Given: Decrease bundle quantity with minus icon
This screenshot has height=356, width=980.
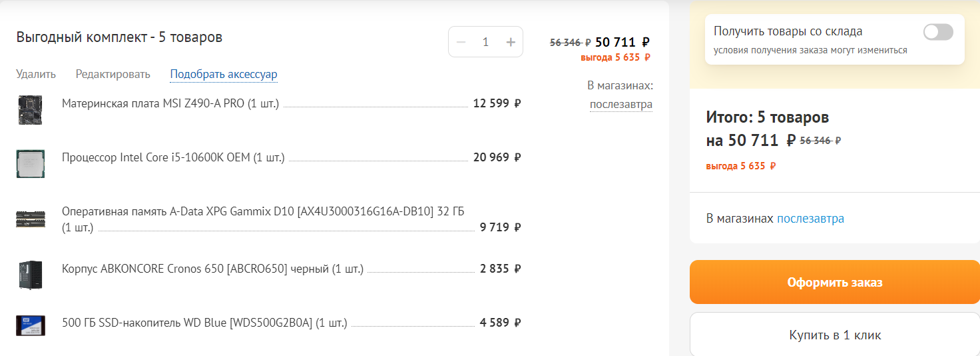Looking at the screenshot, I should [x=461, y=42].
